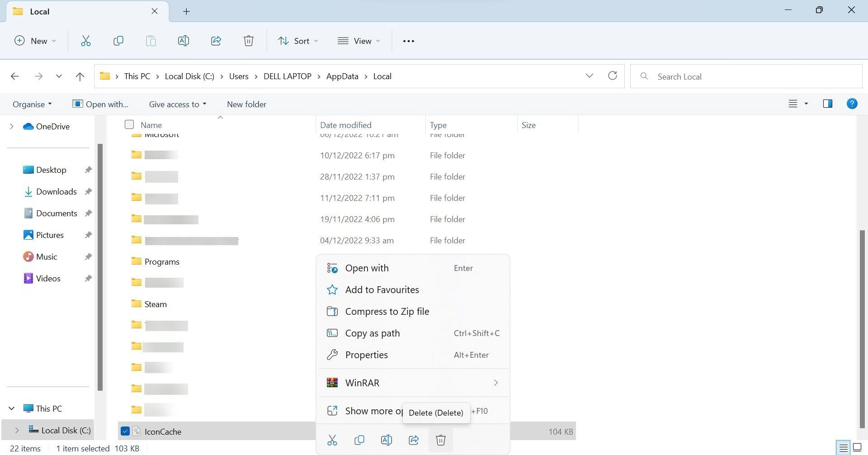Refresh the folder with the refresh icon
This screenshot has height=455, width=868.
tap(613, 76)
